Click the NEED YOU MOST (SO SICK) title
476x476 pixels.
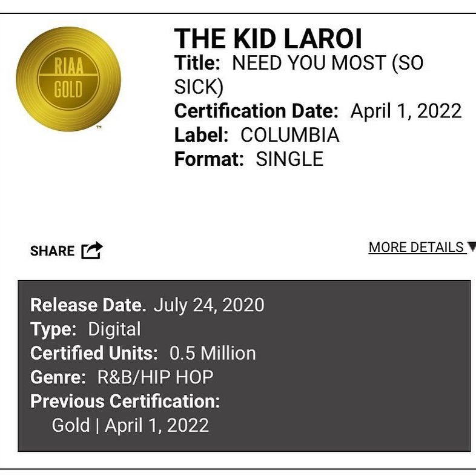[299, 74]
